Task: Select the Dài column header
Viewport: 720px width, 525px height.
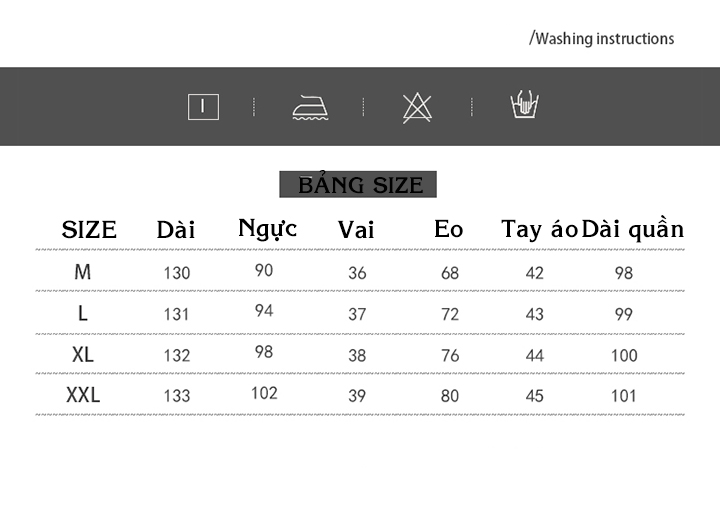Action: [x=176, y=229]
